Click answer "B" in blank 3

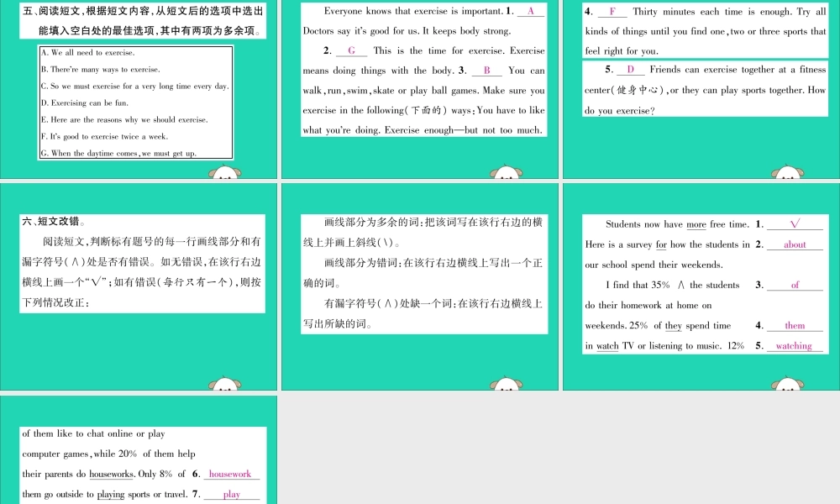click(486, 71)
